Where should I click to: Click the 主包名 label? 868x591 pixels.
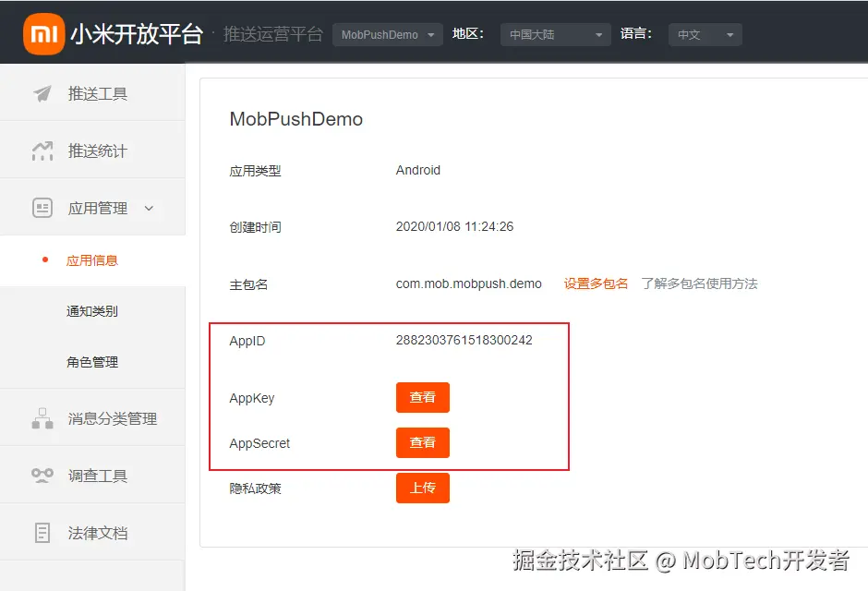pos(248,284)
